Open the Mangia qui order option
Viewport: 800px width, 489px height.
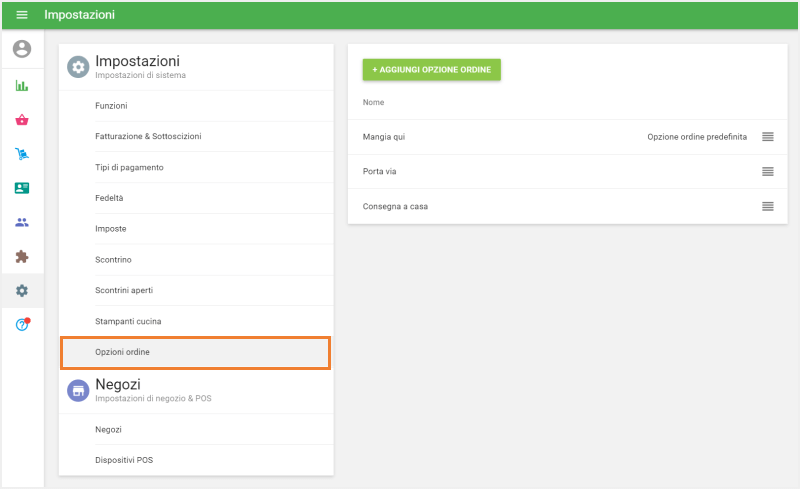tap(384, 136)
